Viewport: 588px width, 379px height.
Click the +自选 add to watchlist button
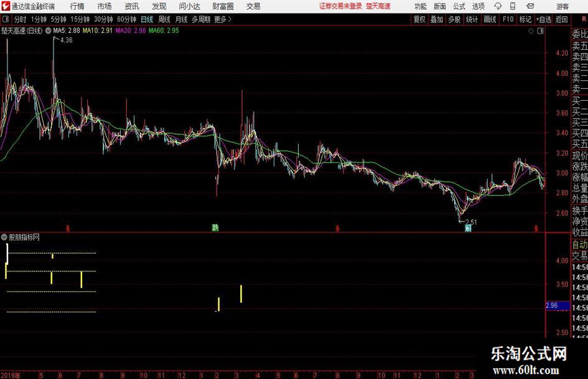click(544, 19)
